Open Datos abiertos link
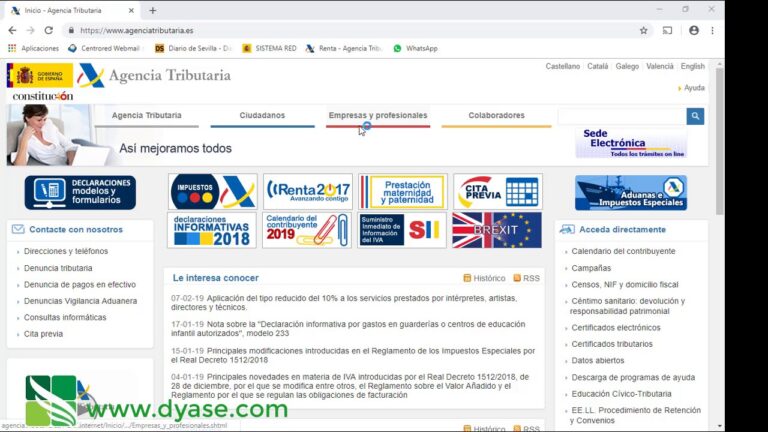Viewport: 768px width, 432px height. 598,360
